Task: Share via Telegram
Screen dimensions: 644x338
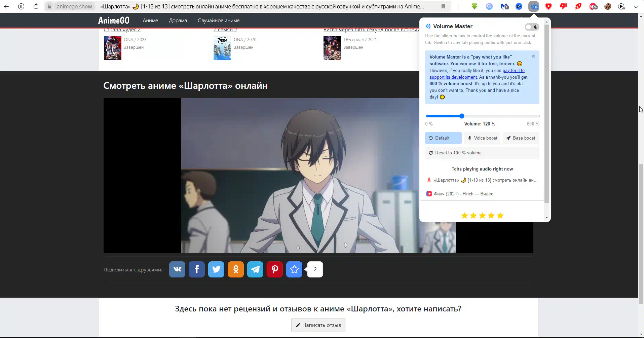Action: 255,269
